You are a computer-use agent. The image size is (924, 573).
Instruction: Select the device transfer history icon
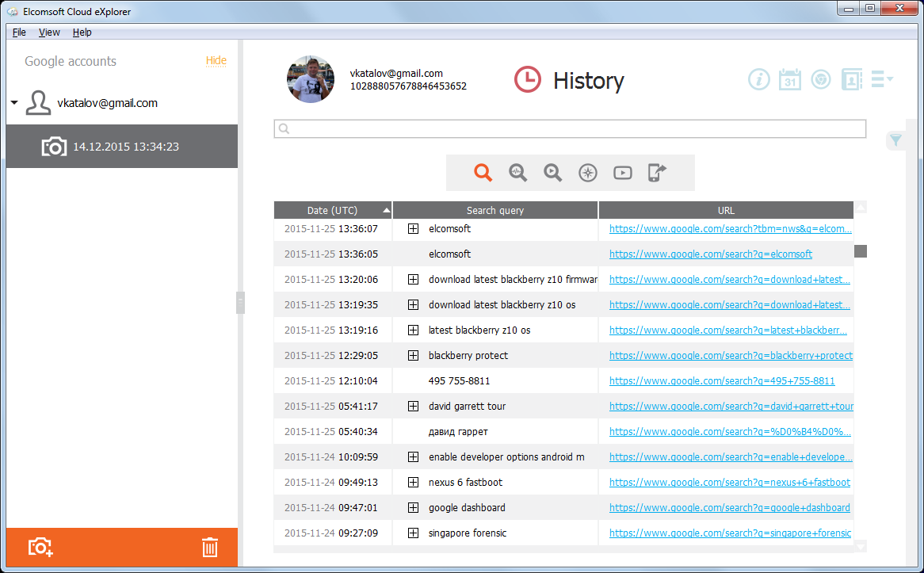[656, 173]
